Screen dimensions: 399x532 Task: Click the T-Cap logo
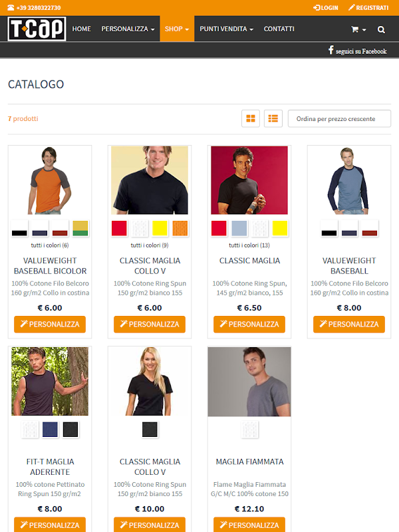pyautogui.click(x=37, y=29)
